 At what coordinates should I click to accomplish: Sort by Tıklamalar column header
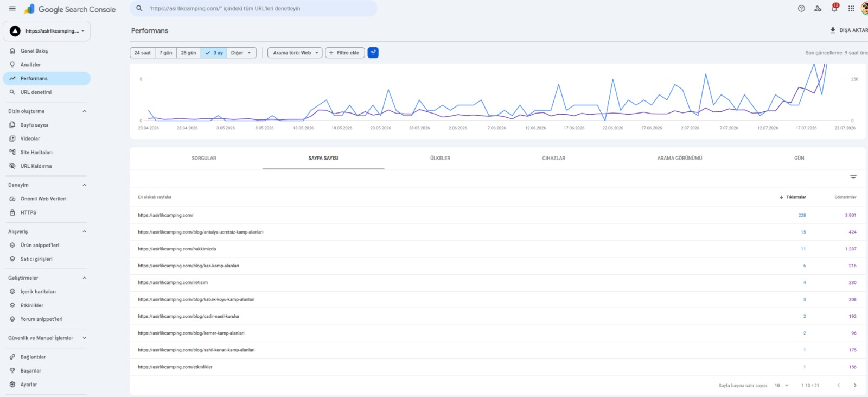[x=793, y=197]
